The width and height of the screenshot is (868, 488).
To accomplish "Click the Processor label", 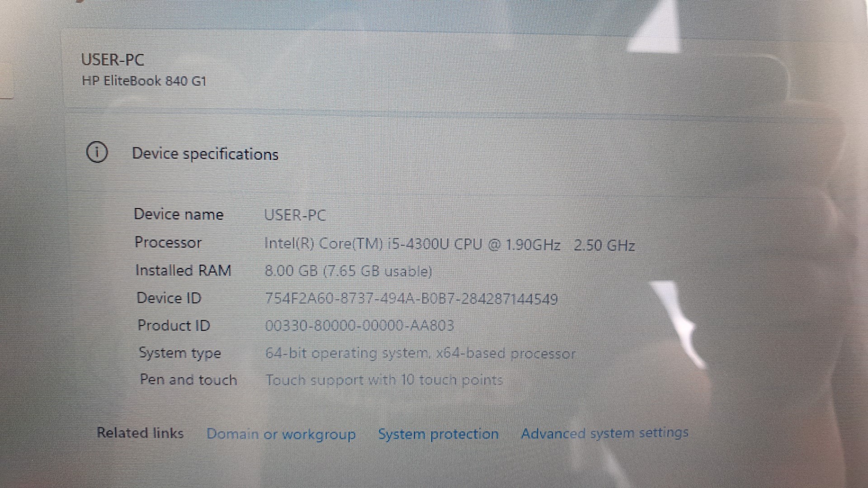I will coord(168,243).
